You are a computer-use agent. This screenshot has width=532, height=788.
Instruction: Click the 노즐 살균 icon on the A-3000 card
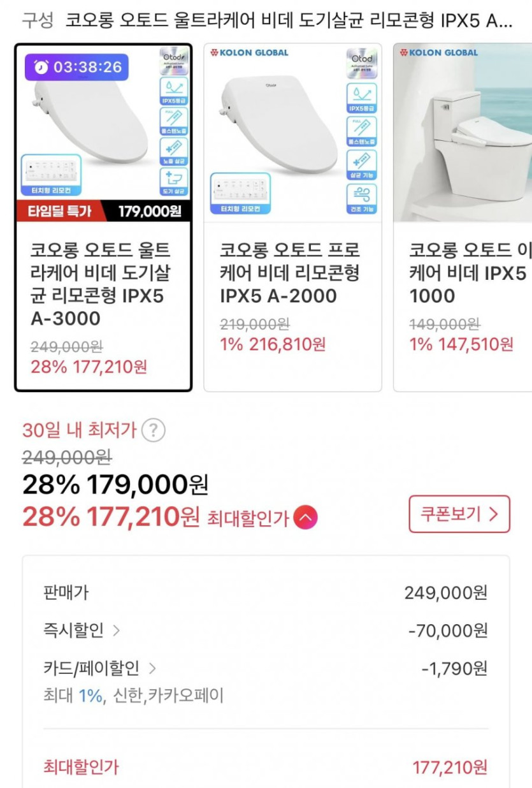point(173,151)
